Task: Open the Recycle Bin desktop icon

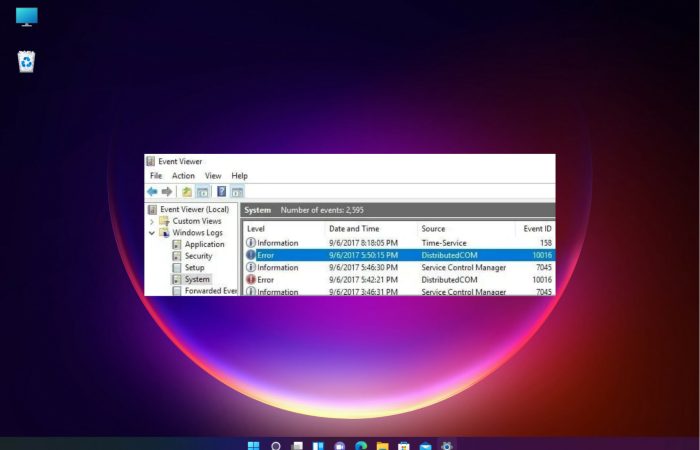Action: tap(26, 62)
